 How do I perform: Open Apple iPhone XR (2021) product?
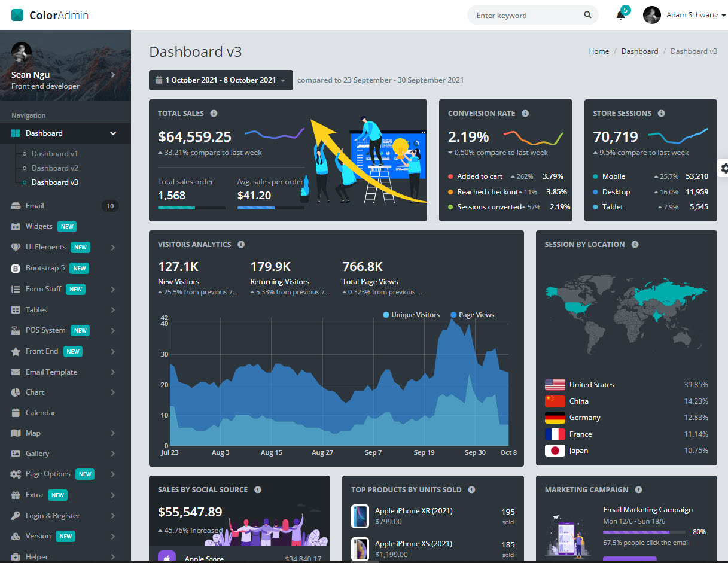413,511
